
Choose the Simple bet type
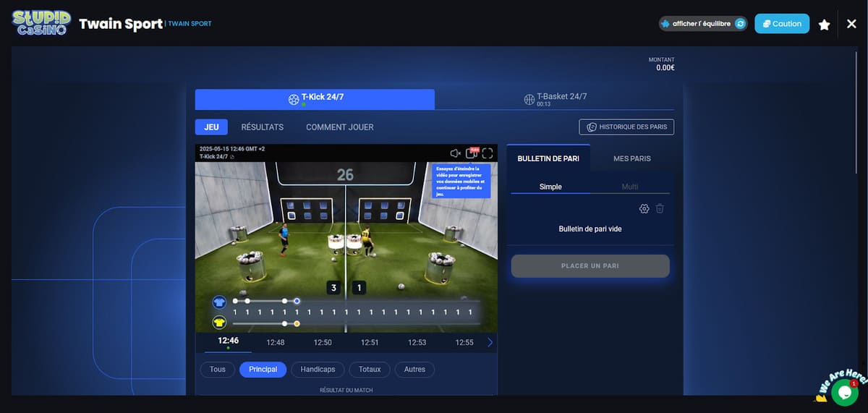550,187
